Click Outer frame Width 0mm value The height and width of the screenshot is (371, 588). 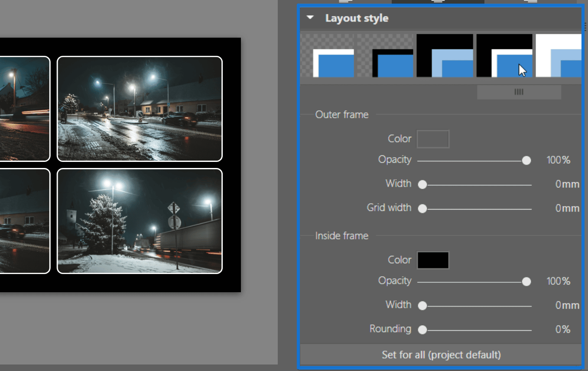[567, 184]
